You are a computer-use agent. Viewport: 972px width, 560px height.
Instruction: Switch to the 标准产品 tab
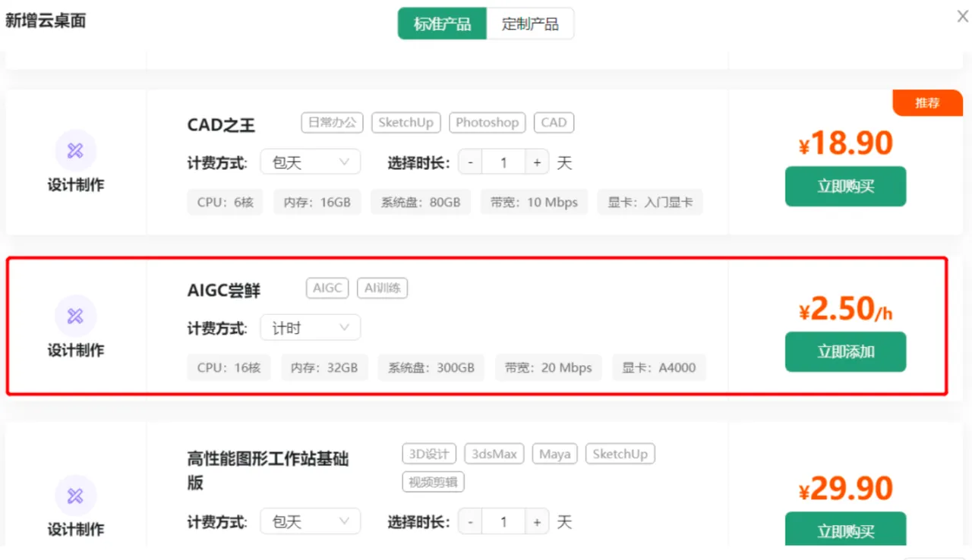point(442,24)
